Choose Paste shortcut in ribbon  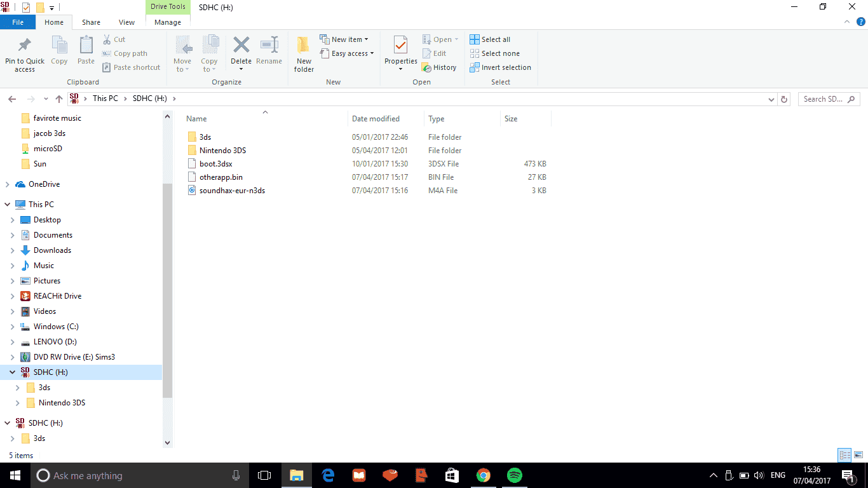click(x=131, y=67)
